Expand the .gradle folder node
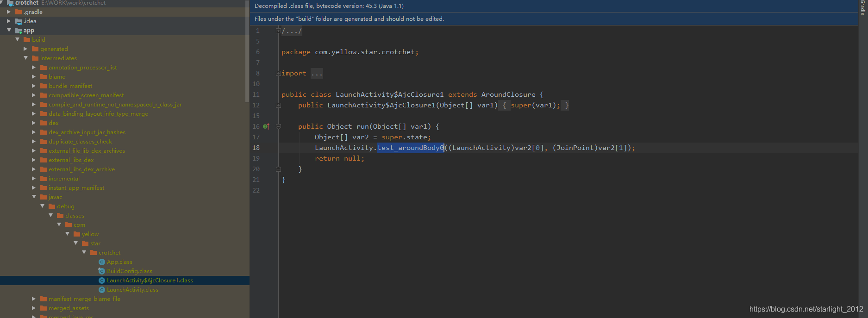 (9, 12)
